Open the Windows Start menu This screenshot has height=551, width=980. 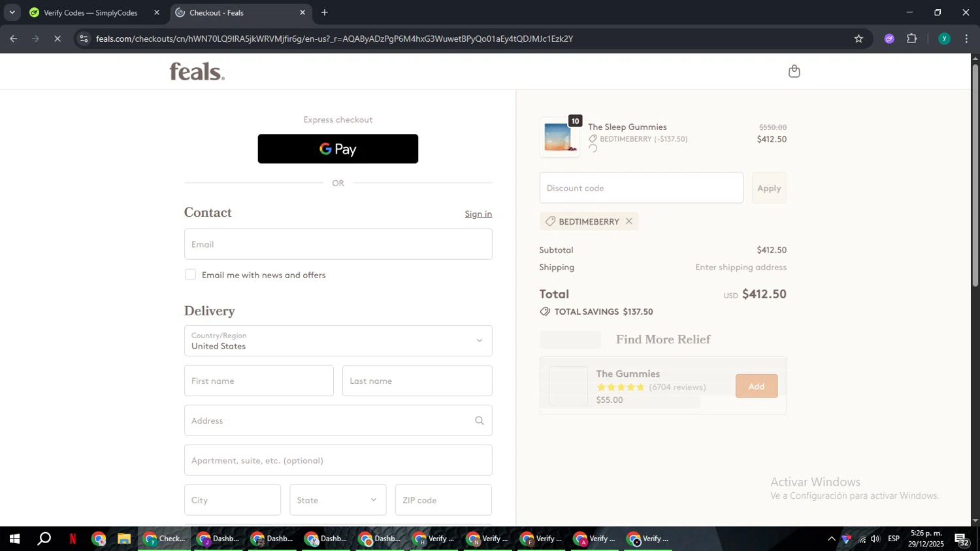pos(14,539)
